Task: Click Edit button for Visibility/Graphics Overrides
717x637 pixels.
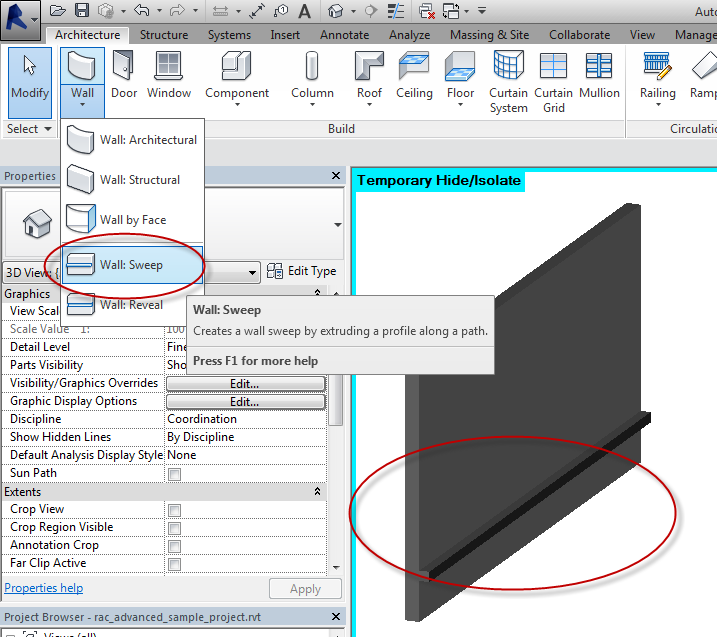Action: pyautogui.click(x=246, y=384)
